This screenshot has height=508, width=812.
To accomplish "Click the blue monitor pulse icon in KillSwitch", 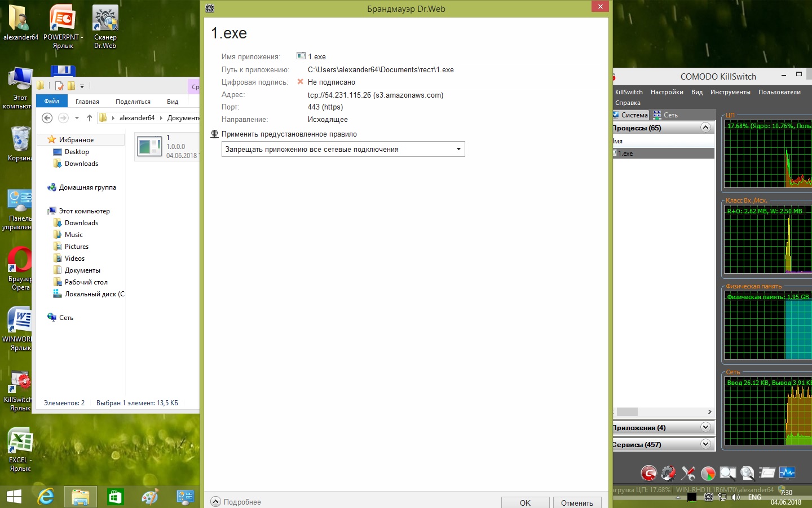I will pyautogui.click(x=787, y=473).
